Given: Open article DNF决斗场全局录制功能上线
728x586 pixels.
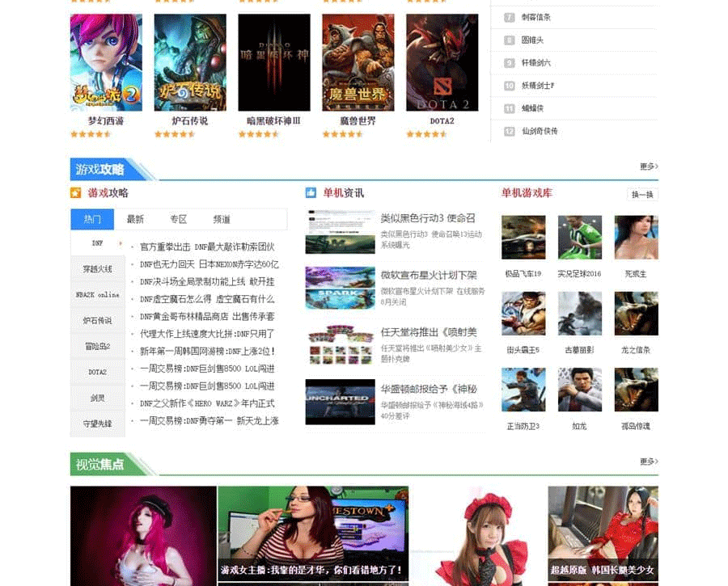Looking at the screenshot, I should pos(207,281).
